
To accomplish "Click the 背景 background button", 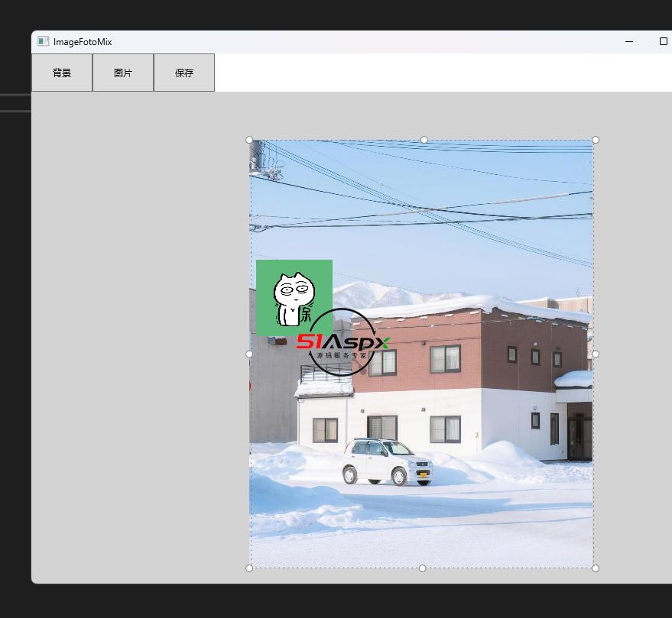I will [62, 73].
